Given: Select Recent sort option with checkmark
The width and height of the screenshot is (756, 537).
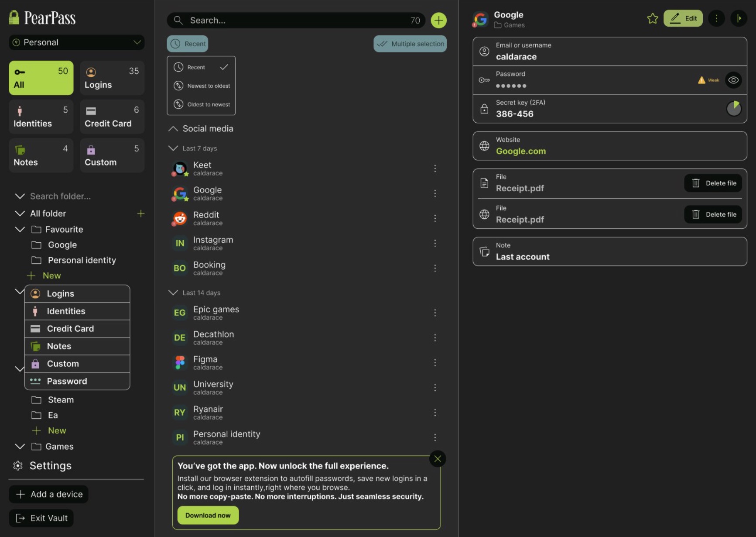Looking at the screenshot, I should click(x=201, y=67).
